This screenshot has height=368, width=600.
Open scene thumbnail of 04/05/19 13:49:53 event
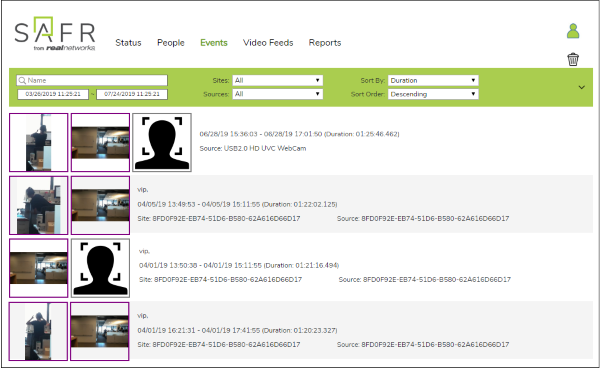coord(101,205)
